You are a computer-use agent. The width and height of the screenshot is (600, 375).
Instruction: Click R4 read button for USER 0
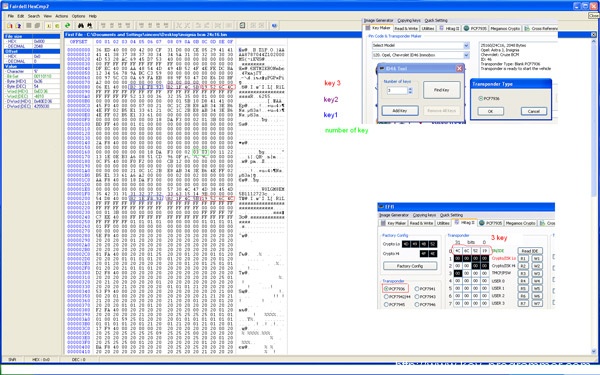523,281
